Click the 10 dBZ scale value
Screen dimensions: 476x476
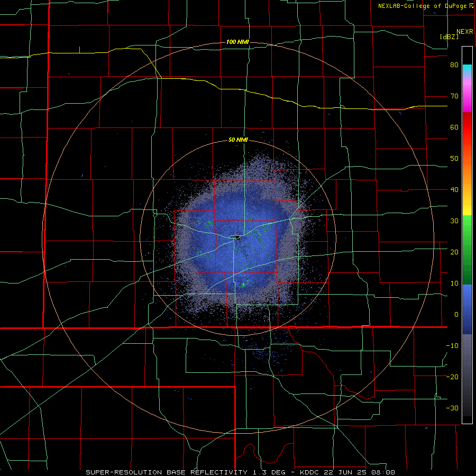(x=454, y=283)
